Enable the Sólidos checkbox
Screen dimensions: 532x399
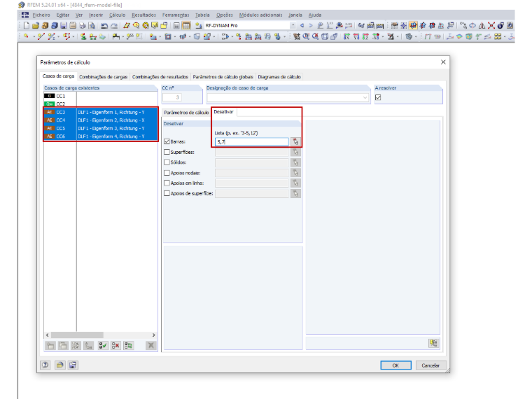pos(167,162)
